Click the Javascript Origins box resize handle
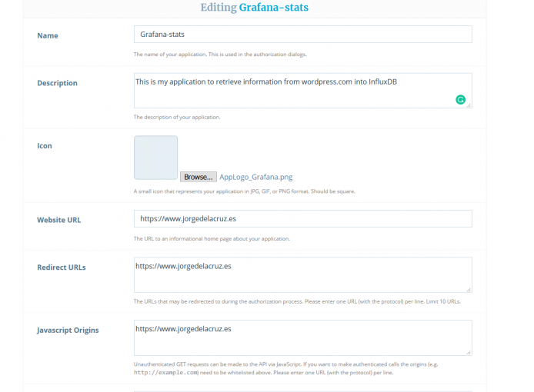 pyautogui.click(x=469, y=353)
